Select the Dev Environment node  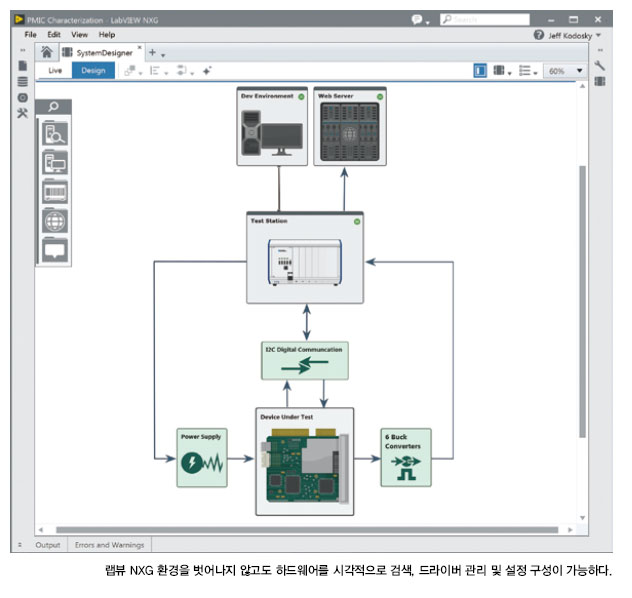[272, 127]
